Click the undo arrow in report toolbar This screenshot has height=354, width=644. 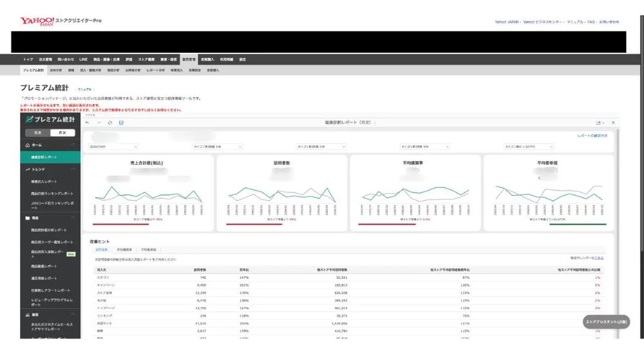[x=87, y=122]
